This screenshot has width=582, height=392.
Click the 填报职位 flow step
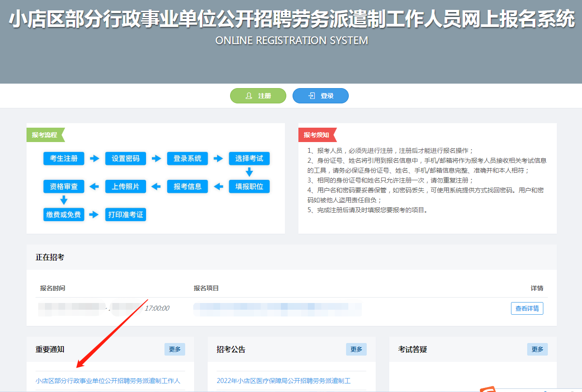tap(249, 187)
